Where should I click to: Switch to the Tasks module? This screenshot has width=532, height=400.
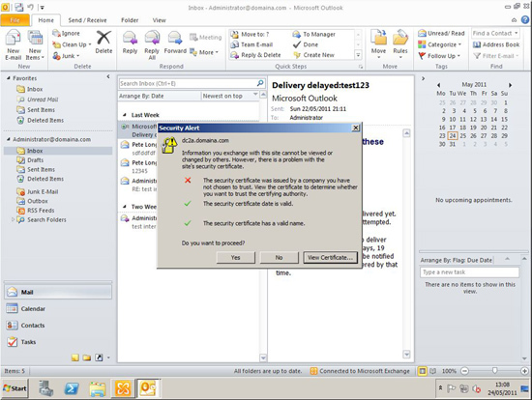58,342
